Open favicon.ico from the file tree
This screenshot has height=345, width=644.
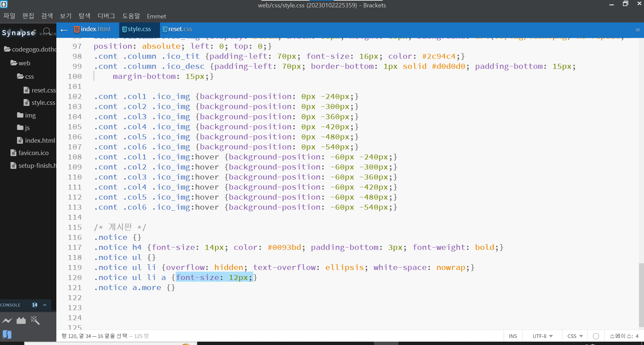[x=30, y=153]
